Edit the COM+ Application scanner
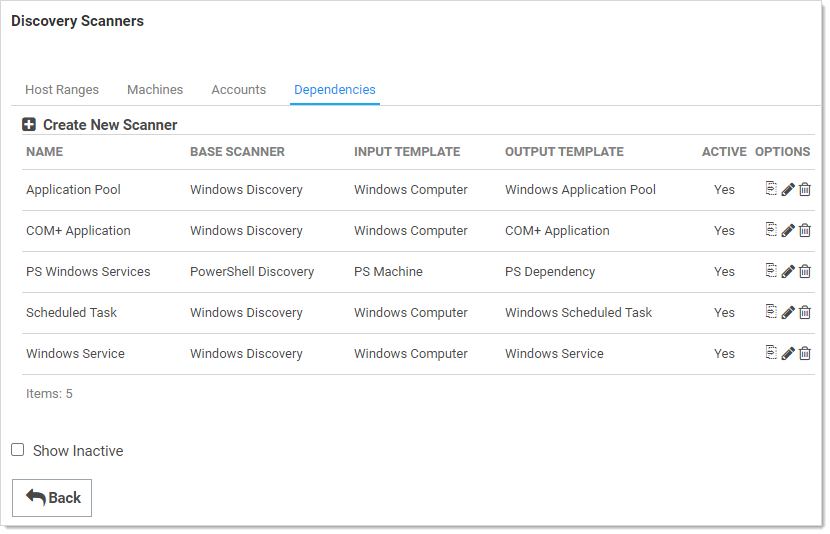This screenshot has height=534, width=830. click(x=788, y=231)
